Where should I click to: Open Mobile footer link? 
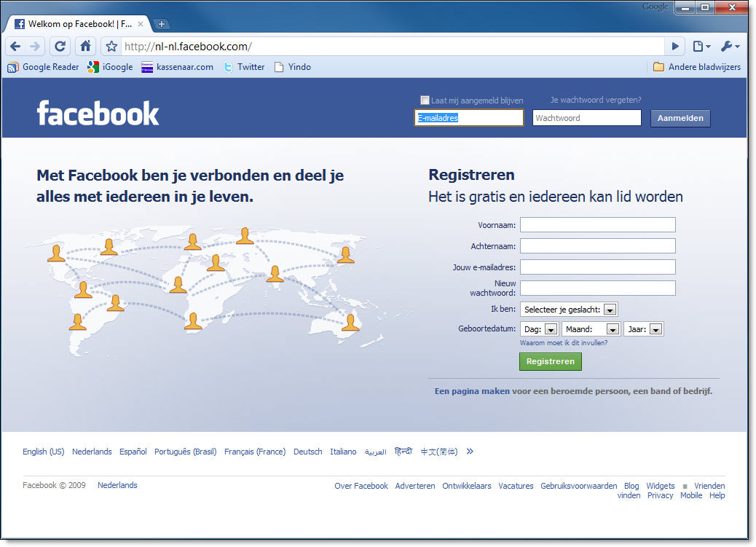(x=691, y=495)
